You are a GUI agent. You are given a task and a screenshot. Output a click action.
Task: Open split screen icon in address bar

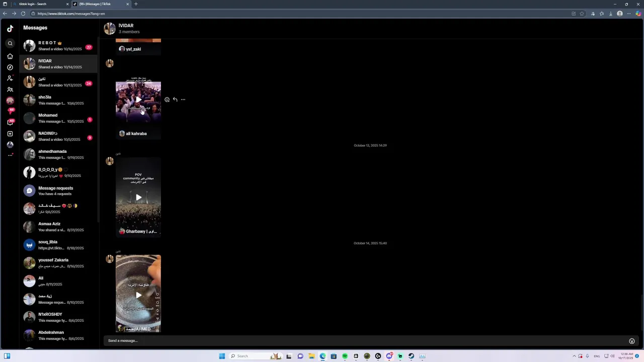coord(574,14)
